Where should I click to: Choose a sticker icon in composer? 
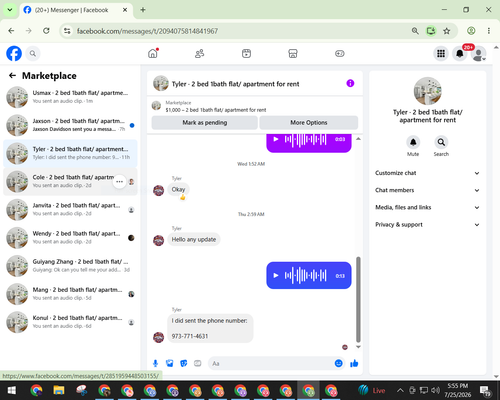(x=184, y=363)
